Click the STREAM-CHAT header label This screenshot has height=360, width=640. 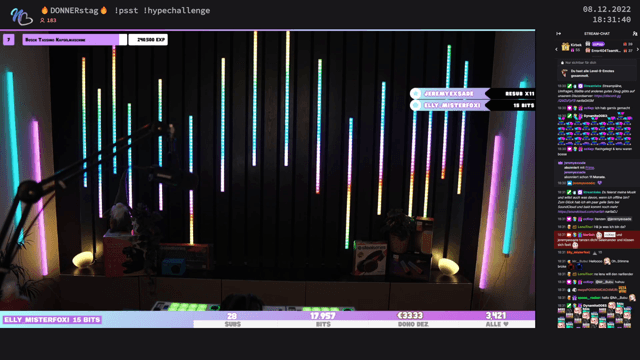597,33
